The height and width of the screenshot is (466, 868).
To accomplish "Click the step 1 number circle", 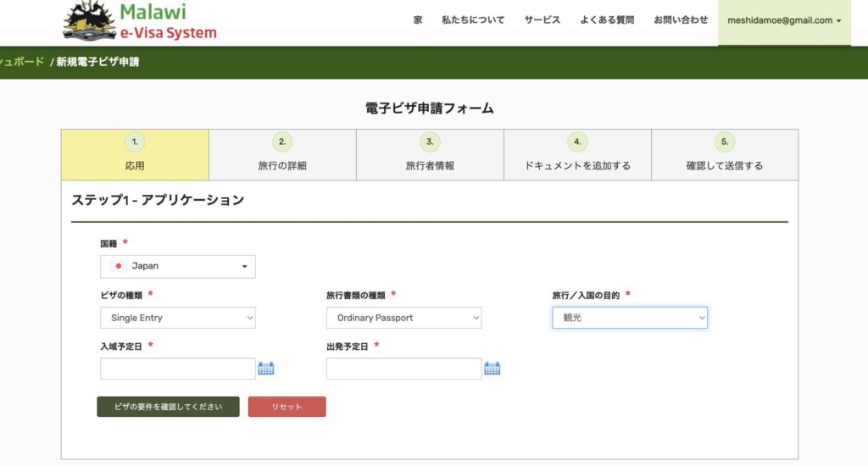I will coord(135,142).
